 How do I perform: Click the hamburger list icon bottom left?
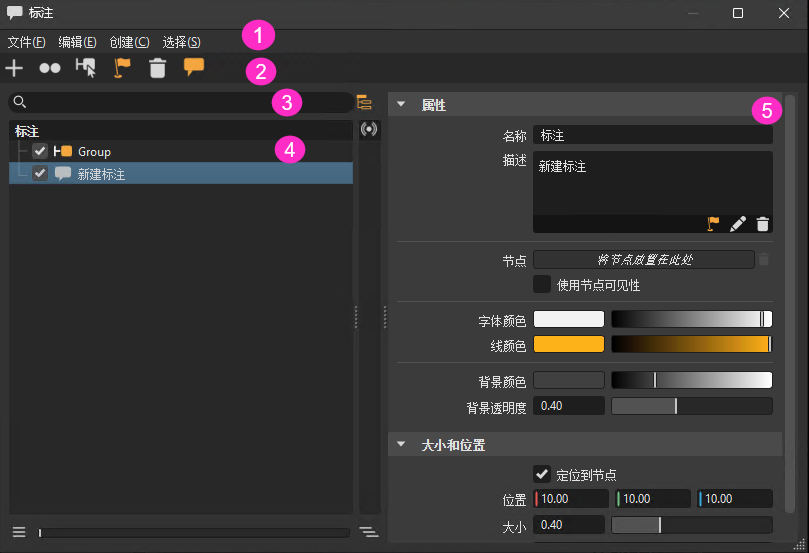(19, 532)
